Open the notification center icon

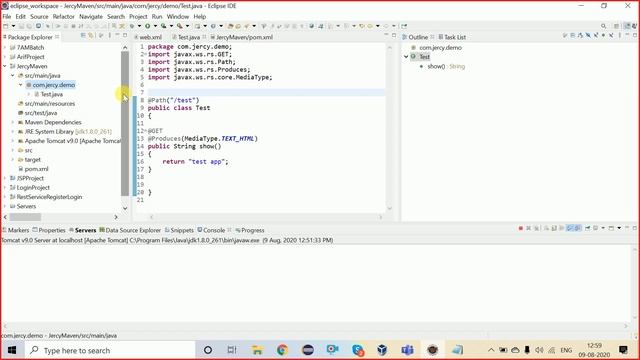point(623,350)
